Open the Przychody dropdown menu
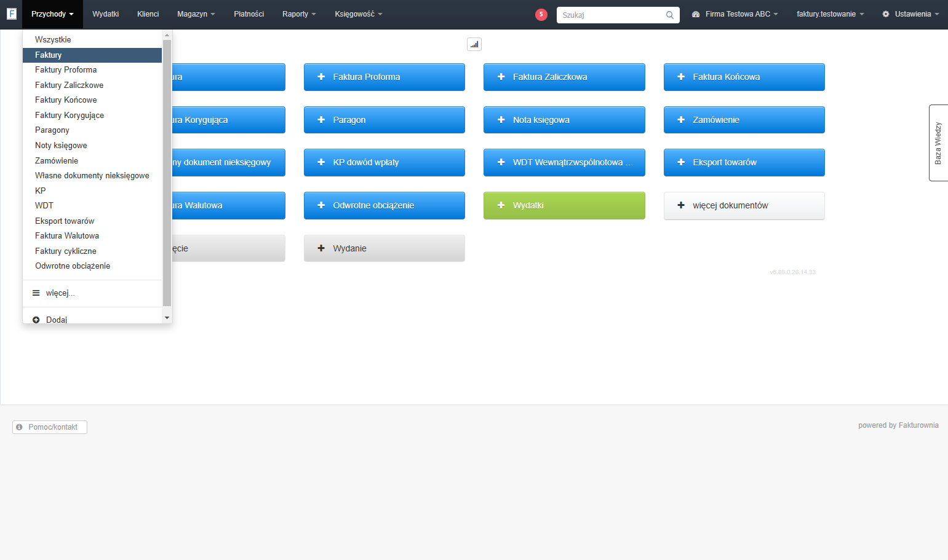The width and height of the screenshot is (948, 560). [52, 14]
